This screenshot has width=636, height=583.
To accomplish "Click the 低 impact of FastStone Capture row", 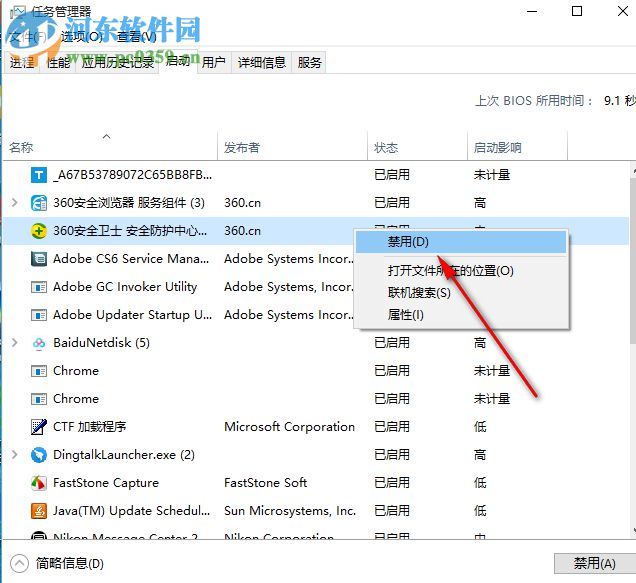I will click(x=480, y=483).
